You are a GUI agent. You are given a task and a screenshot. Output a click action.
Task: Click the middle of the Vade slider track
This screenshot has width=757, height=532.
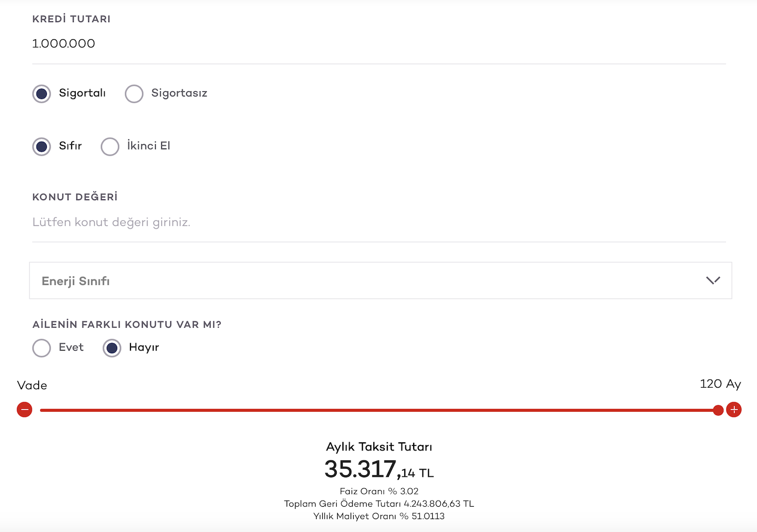tap(379, 410)
